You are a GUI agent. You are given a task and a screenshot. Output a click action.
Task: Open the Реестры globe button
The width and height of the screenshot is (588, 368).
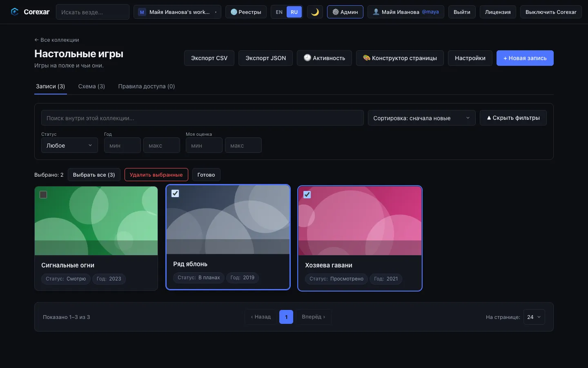(246, 12)
